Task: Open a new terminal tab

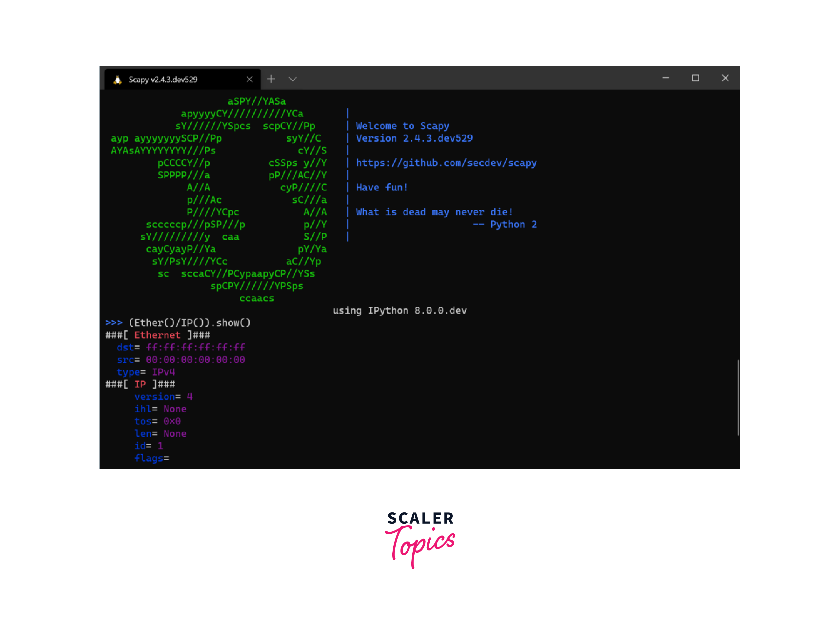Action: pos(271,79)
